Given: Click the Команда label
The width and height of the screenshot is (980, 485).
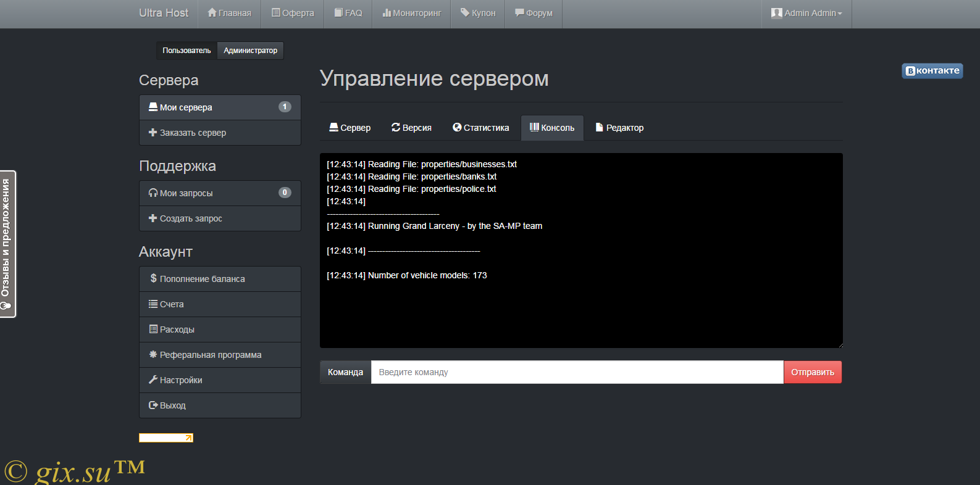Looking at the screenshot, I should click(345, 372).
